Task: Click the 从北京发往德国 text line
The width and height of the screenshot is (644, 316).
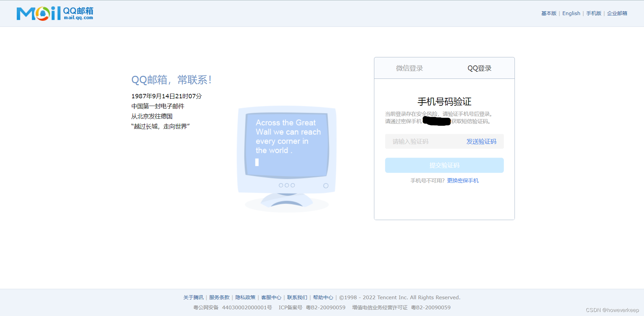Action: (152, 116)
